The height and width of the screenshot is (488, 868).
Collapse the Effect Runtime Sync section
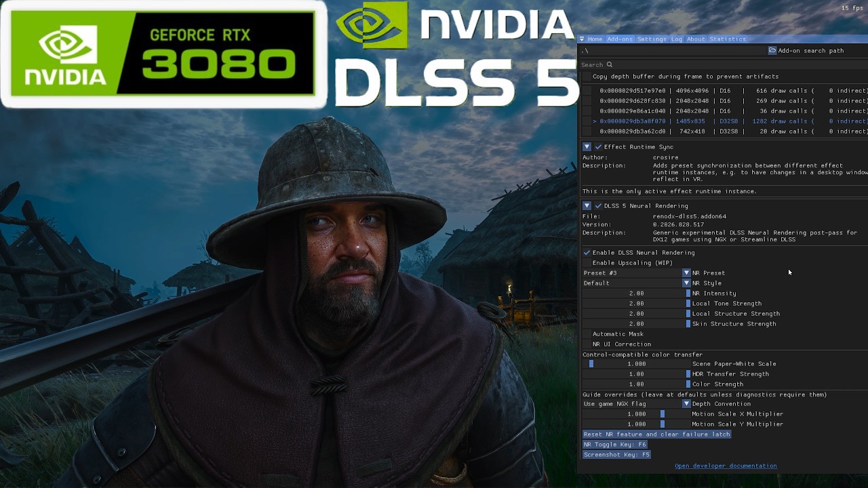[x=587, y=147]
